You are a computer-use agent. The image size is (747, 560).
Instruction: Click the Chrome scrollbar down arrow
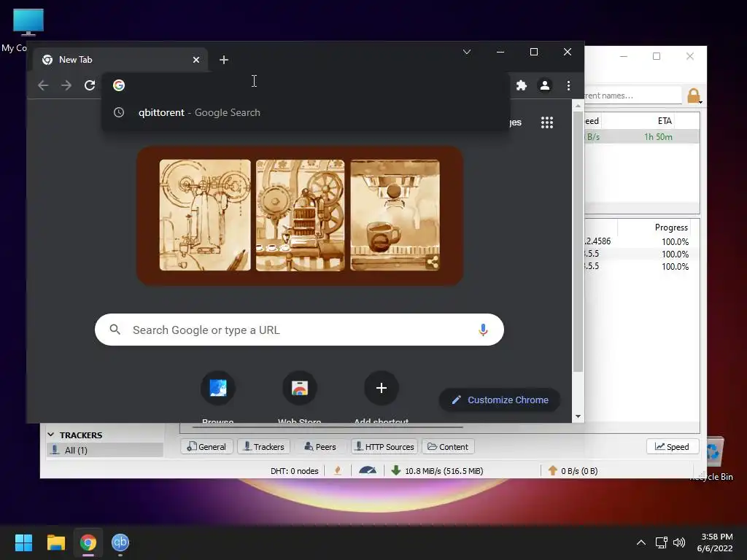(578, 416)
